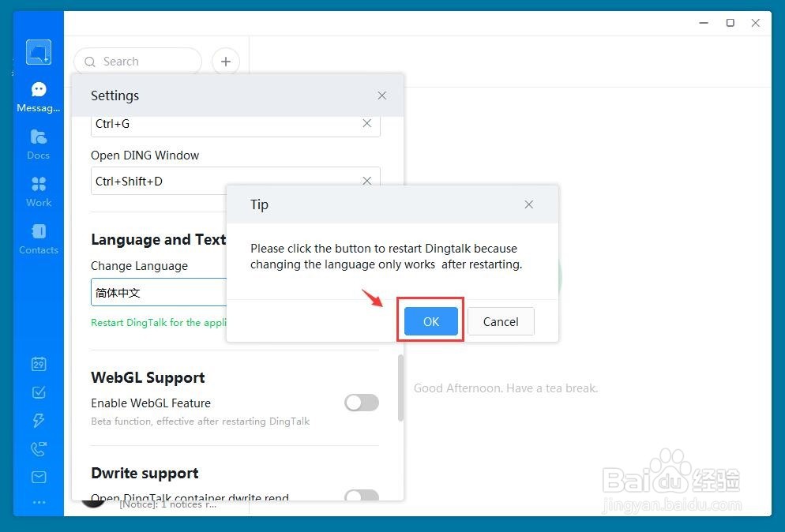Close the Tip dialog with X

528,204
